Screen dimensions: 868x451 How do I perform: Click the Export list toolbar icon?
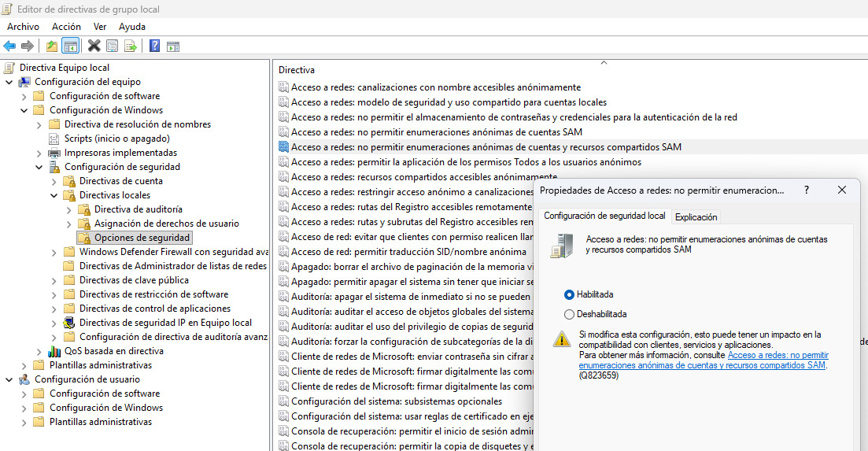coord(131,46)
